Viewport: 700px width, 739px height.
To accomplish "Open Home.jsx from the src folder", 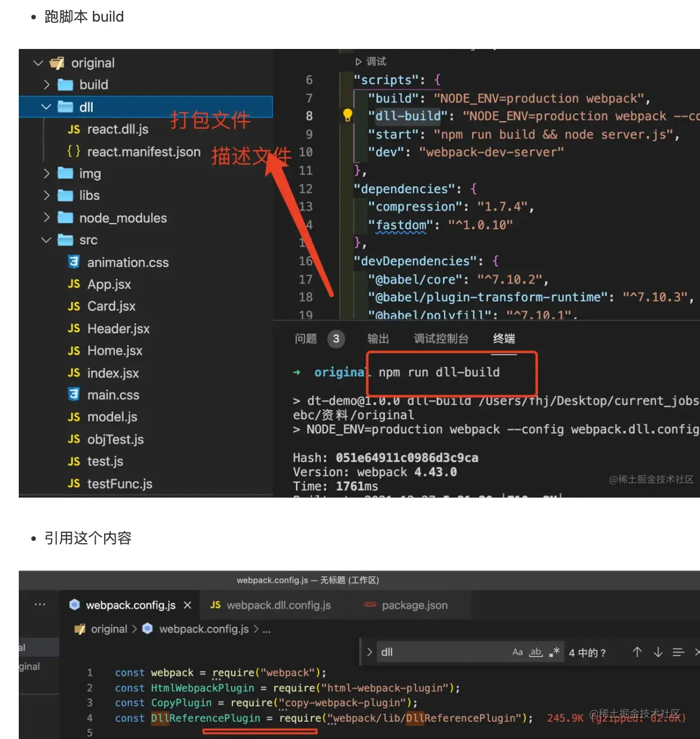I will [115, 351].
